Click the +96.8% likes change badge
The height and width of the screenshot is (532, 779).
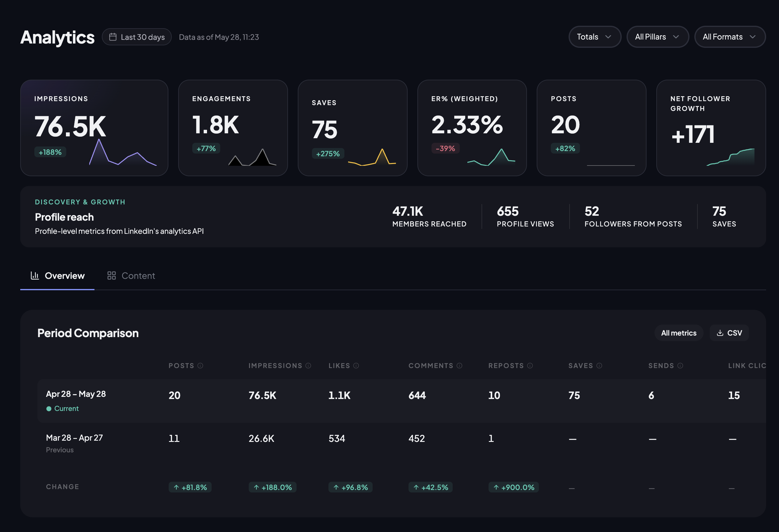click(x=350, y=487)
